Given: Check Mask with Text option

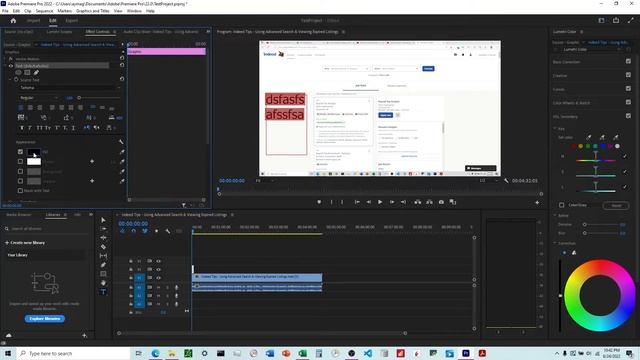Looking at the screenshot, I should coord(20,191).
